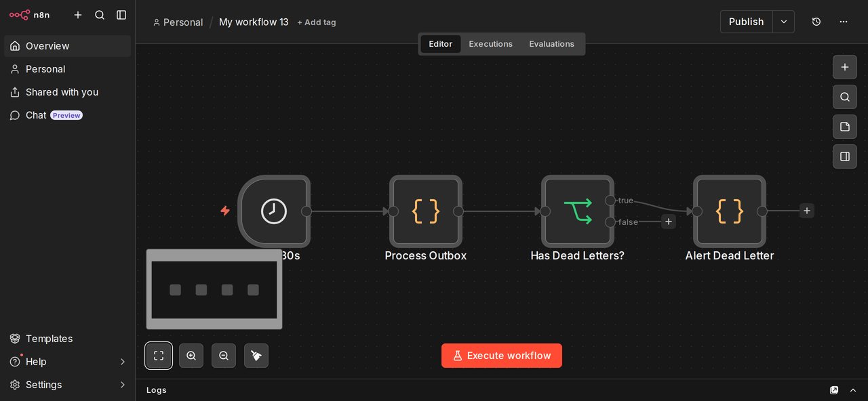Expand Logs panel with chevron
The image size is (868, 401).
(853, 390)
